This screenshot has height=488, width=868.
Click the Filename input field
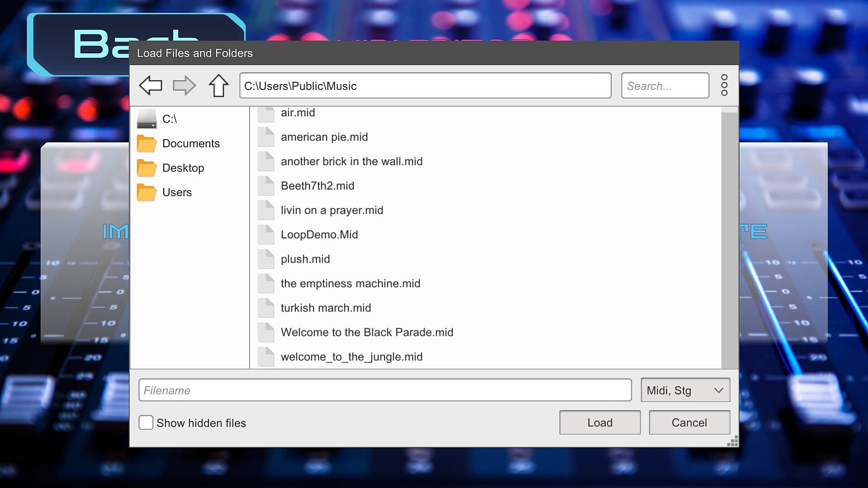click(385, 390)
